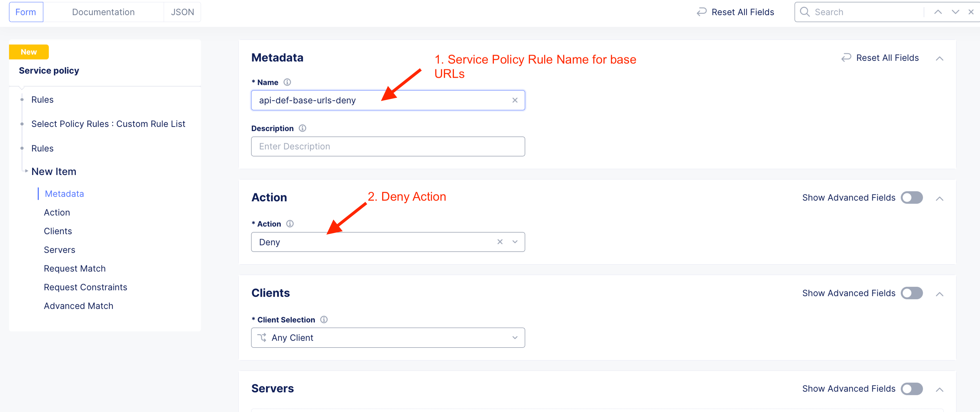Clear the Name field with the X icon
Screen dimensions: 980x412
pos(515,100)
